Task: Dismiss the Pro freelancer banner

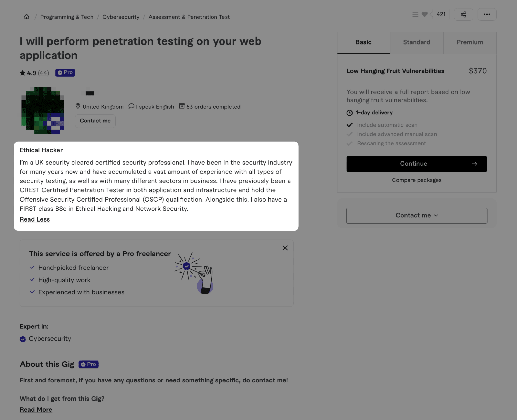Action: coord(285,248)
